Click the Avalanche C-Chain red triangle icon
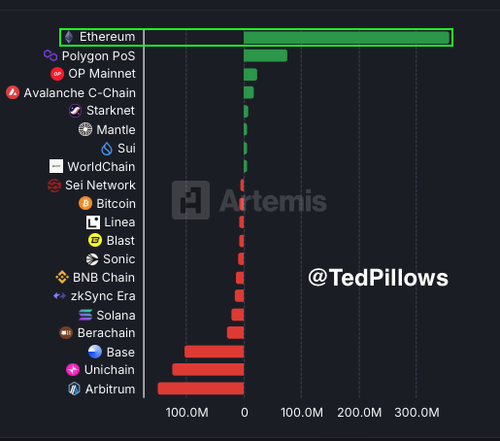Image resolution: width=500 pixels, height=441 pixels. pyautogui.click(x=13, y=93)
